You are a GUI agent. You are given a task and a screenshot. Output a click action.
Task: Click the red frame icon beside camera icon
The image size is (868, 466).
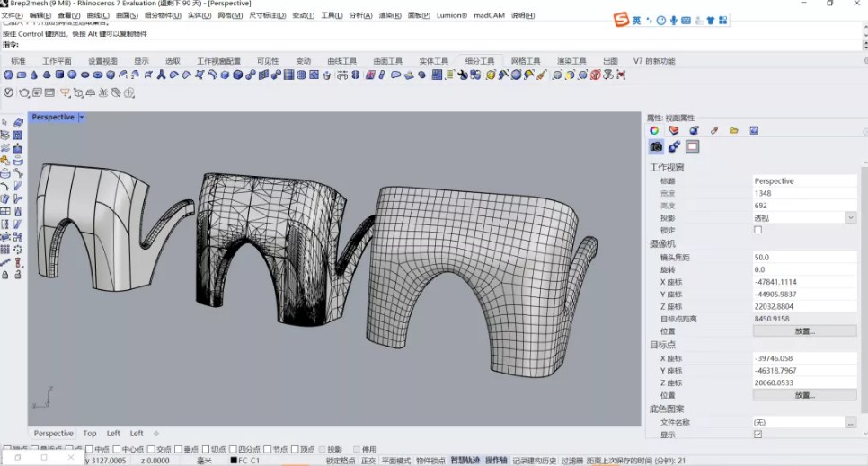click(693, 146)
